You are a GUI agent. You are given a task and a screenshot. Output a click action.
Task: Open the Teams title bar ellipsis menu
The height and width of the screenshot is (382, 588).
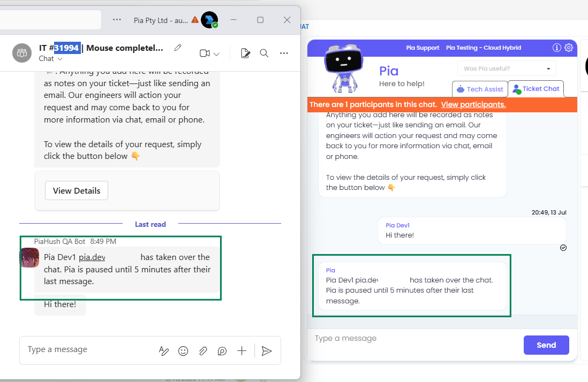click(x=117, y=19)
